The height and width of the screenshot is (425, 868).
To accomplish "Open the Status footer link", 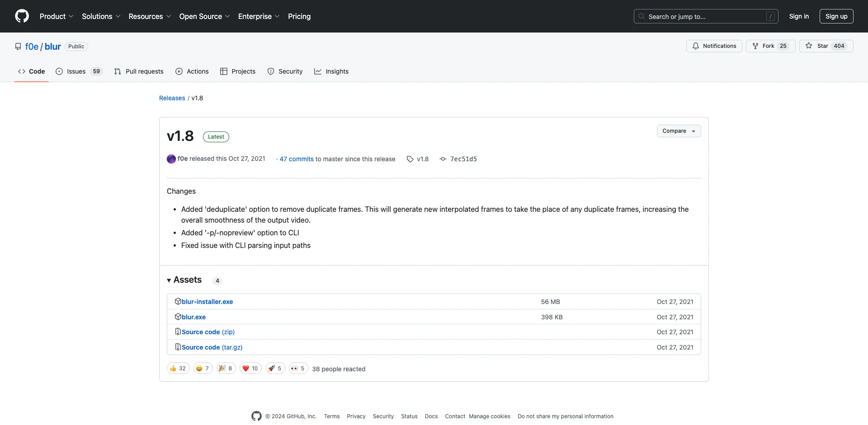I will point(409,416).
